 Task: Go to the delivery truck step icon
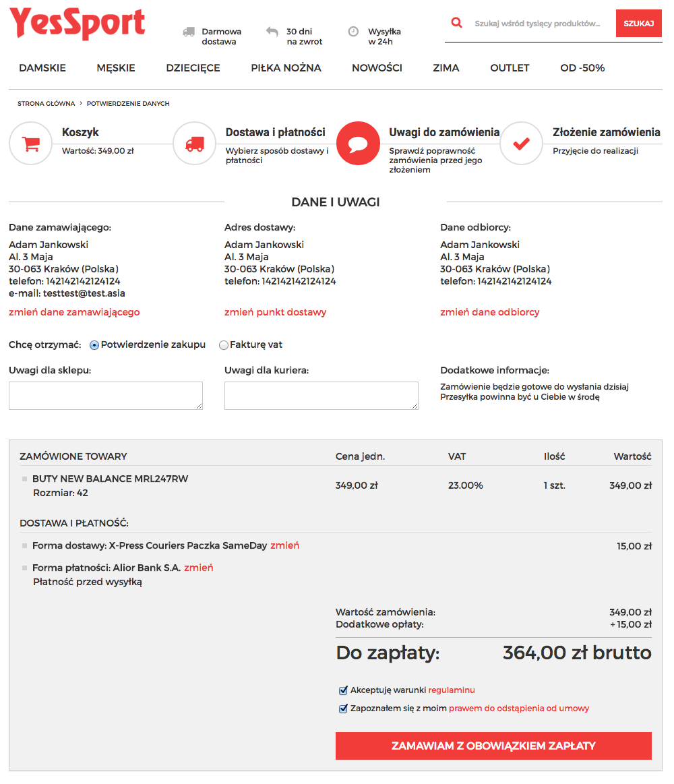[x=194, y=143]
